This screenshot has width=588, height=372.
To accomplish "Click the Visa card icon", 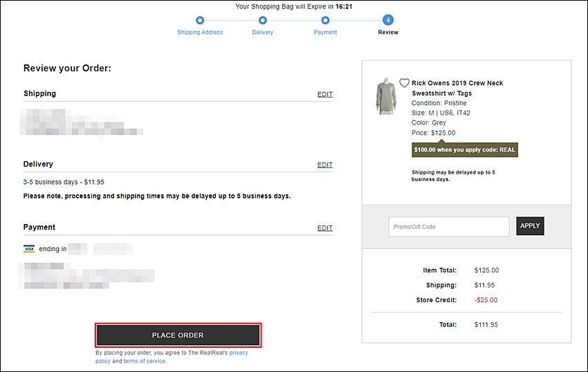I will click(x=29, y=249).
